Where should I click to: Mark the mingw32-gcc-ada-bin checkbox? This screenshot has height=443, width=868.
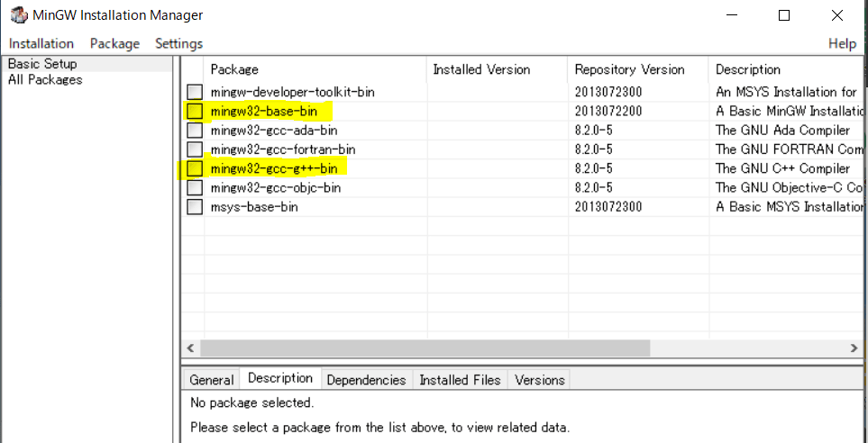click(195, 131)
